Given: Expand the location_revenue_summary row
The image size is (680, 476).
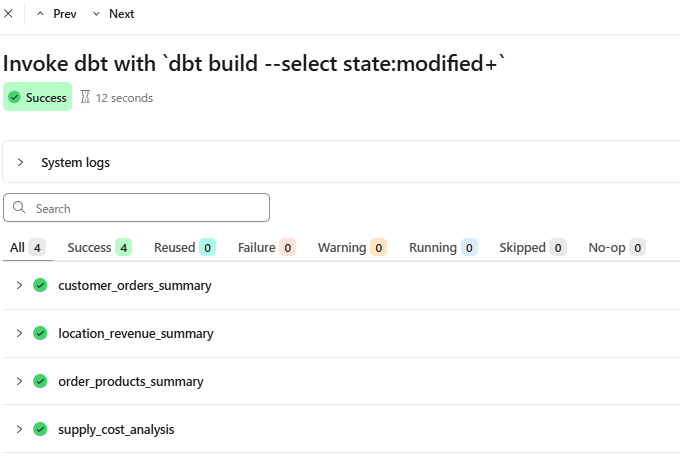Looking at the screenshot, I should [x=19, y=333].
